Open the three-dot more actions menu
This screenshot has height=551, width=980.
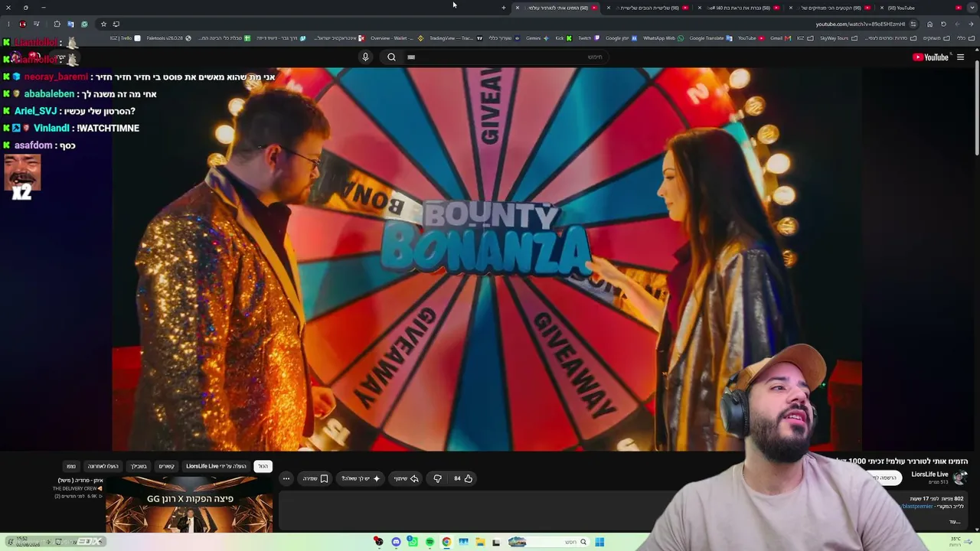[x=286, y=478]
